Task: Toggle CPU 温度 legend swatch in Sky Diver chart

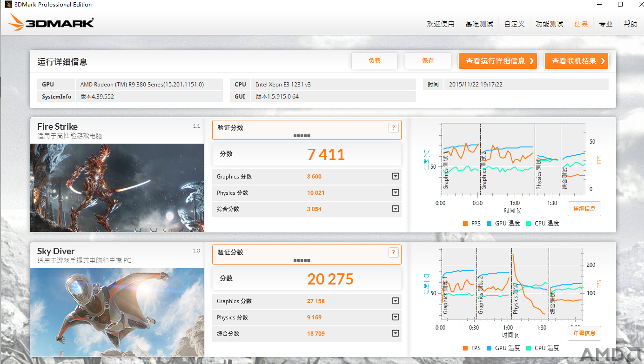Action: click(x=529, y=348)
